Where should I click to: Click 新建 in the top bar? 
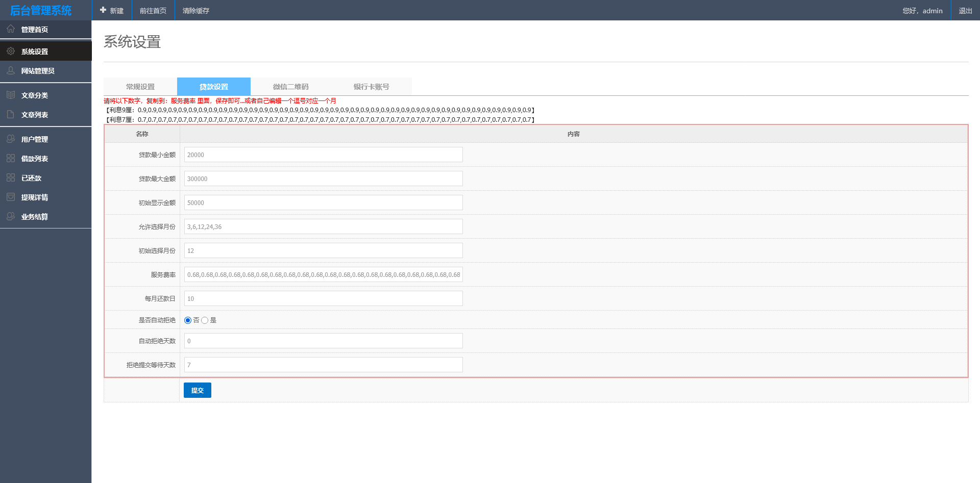pyautogui.click(x=112, y=10)
